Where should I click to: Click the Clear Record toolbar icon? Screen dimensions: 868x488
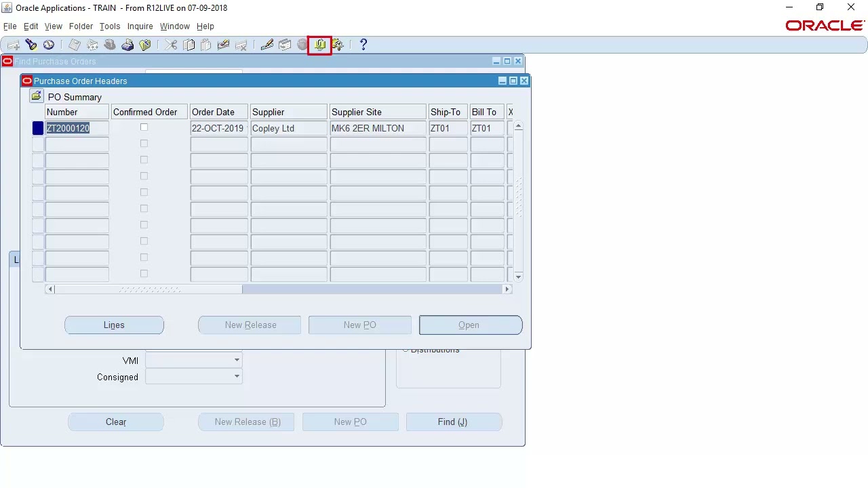[224, 45]
